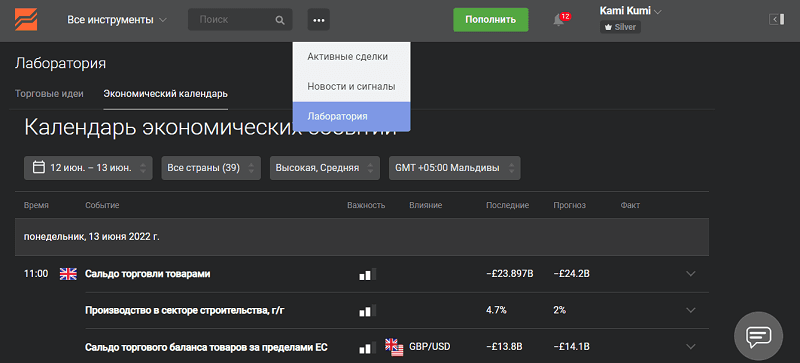Select Лаборатория in the dropdown menu
Image resolution: width=800 pixels, height=363 pixels.
pyautogui.click(x=352, y=116)
